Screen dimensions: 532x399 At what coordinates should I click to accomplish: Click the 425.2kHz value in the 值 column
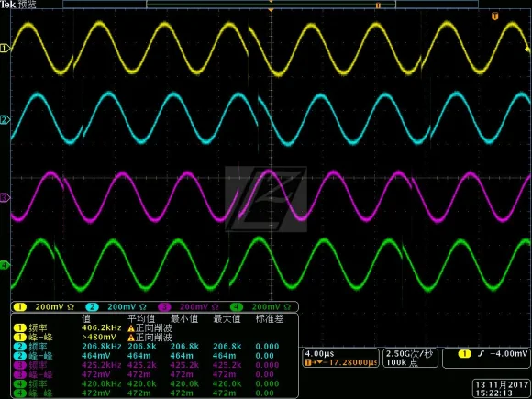(102, 365)
